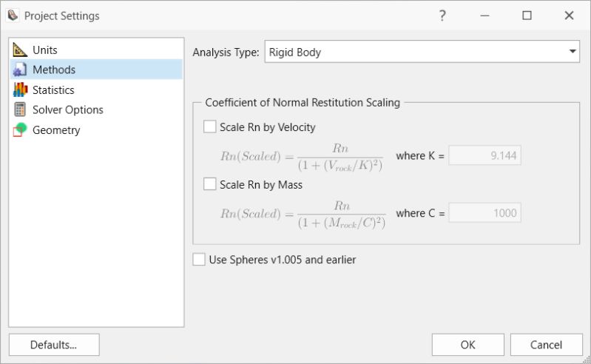Viewport: 591px width, 364px height.
Task: Open the Analysis Type dropdown
Action: [422, 52]
